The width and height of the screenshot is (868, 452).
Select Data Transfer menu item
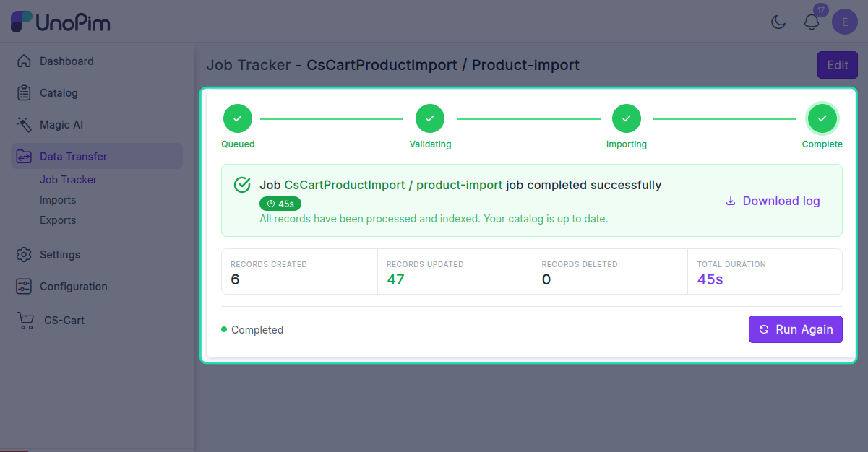pyautogui.click(x=97, y=157)
